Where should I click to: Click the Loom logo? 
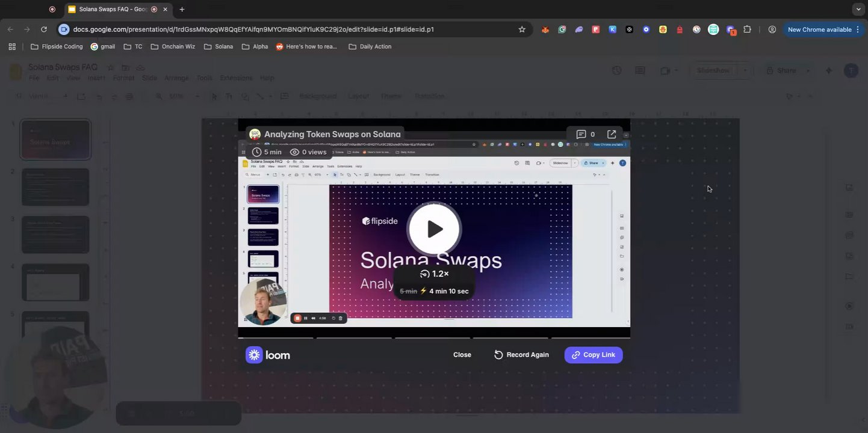pos(268,355)
